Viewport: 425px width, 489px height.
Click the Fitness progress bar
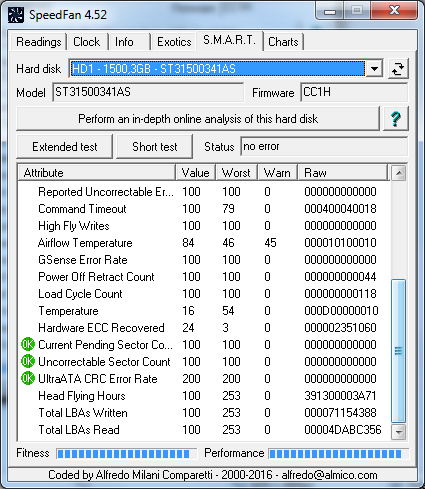point(127,454)
